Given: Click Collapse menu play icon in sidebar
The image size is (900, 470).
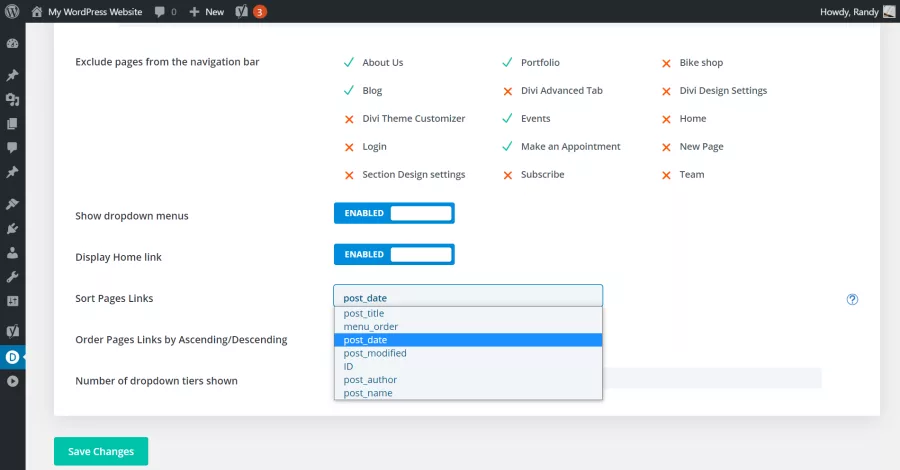Looking at the screenshot, I should (x=12, y=381).
